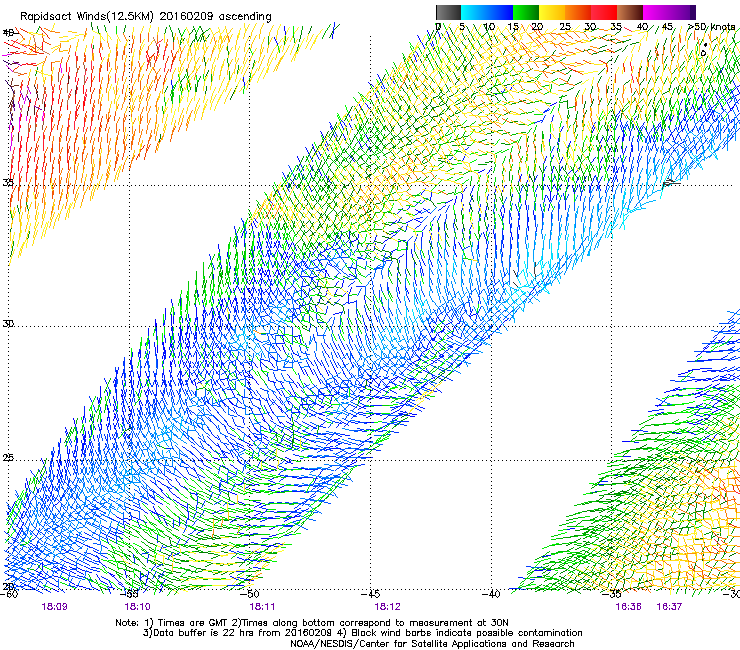Click the longitude label '-60' on bottom axis
Viewport: 740px width, 650px height.
click(9, 594)
